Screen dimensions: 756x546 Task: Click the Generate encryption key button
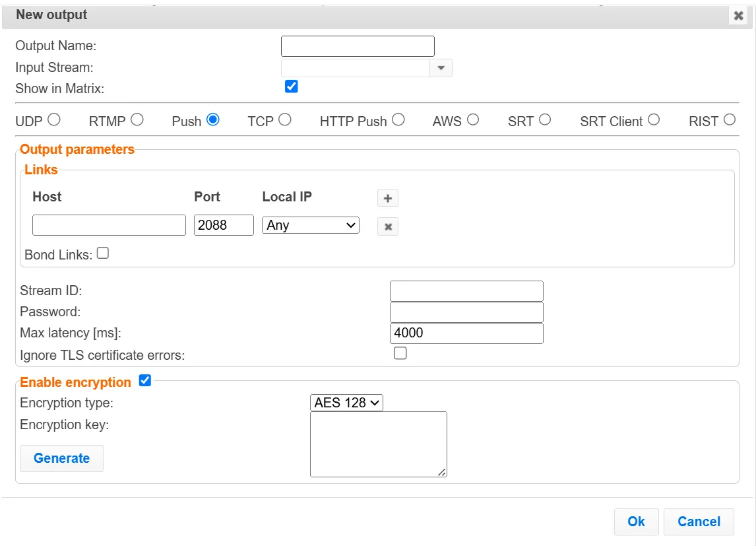(62, 458)
